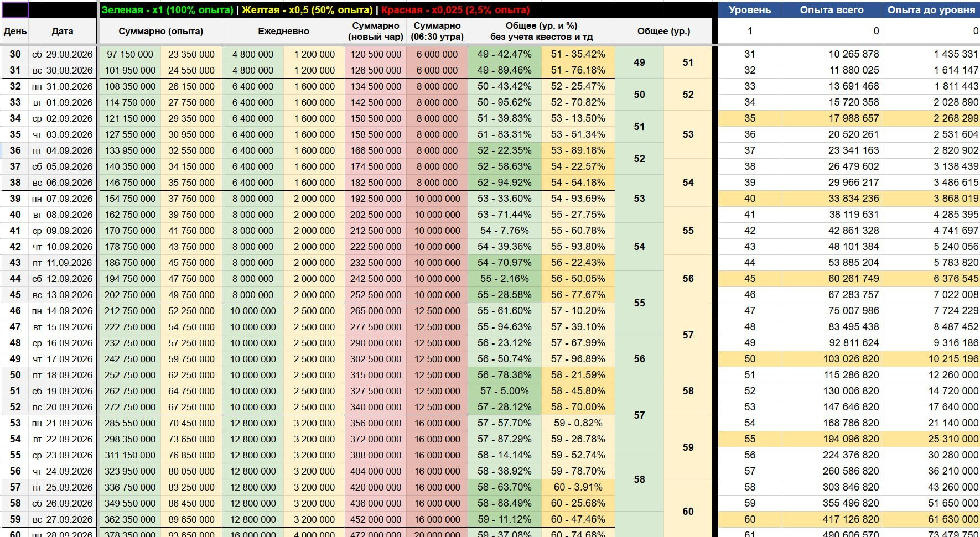
Task: Click the green cell '97 150 000'
Action: point(130,54)
